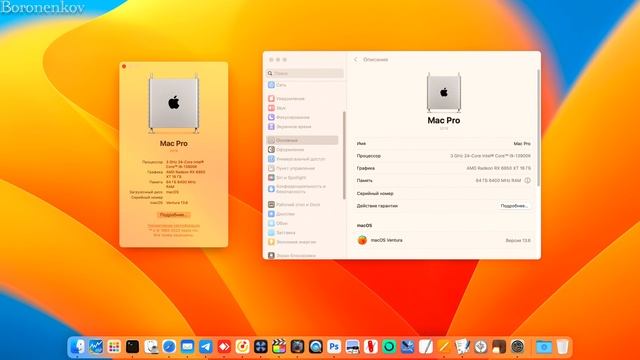The image size is (640, 360).
Task: Click the macOS Ventura row
Action: (444, 240)
